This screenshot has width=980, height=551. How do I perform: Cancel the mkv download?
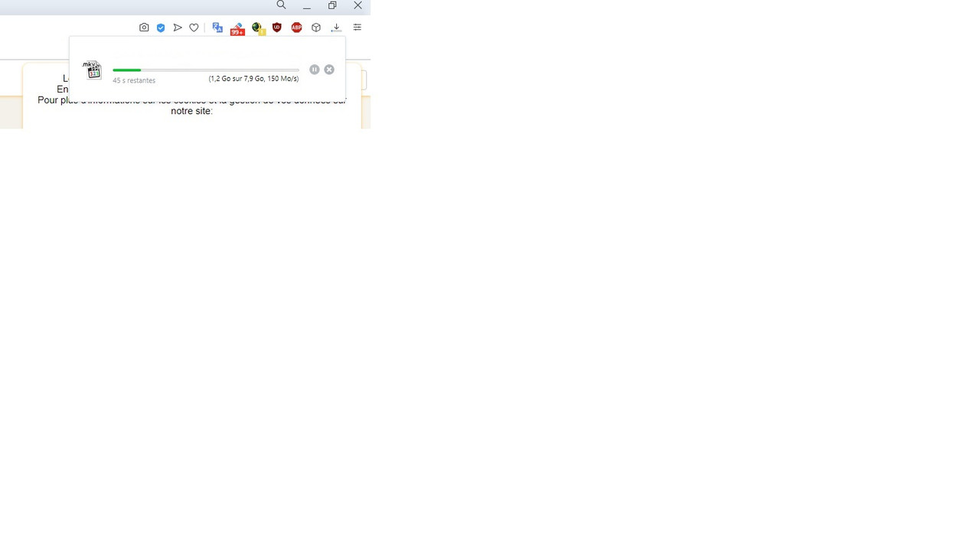click(329, 70)
